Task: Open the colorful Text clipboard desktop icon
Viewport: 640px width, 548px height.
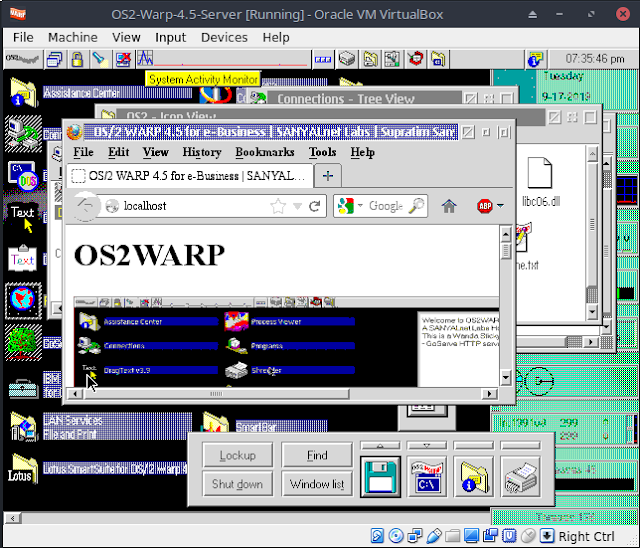Action: pos(23,258)
